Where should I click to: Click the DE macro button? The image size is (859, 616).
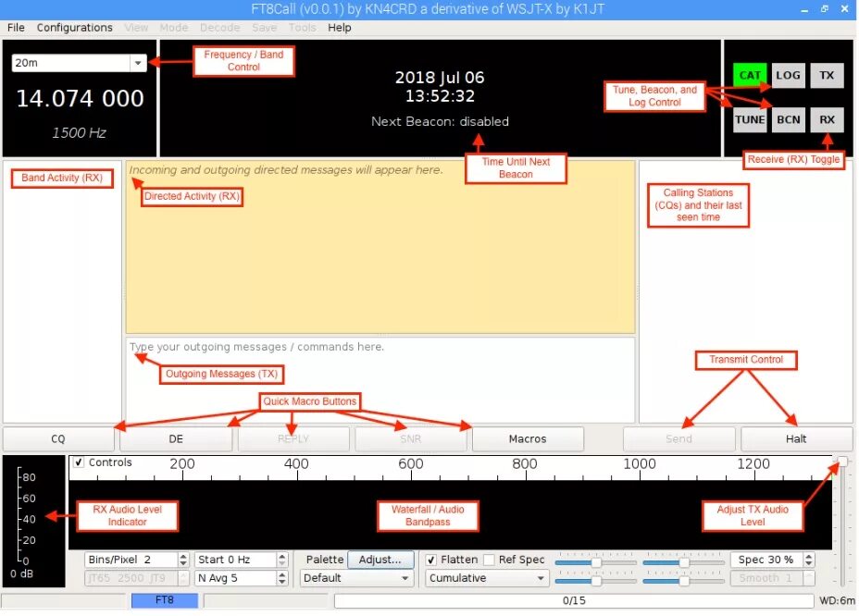(x=176, y=438)
